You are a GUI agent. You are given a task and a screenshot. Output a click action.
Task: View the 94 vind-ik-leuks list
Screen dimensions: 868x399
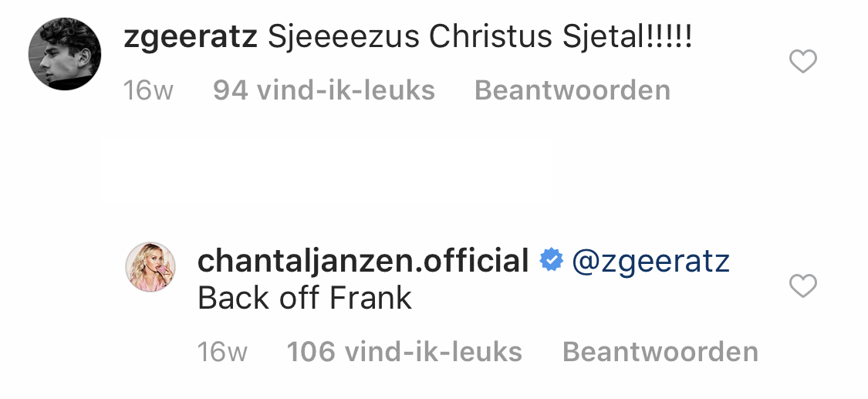click(x=323, y=90)
